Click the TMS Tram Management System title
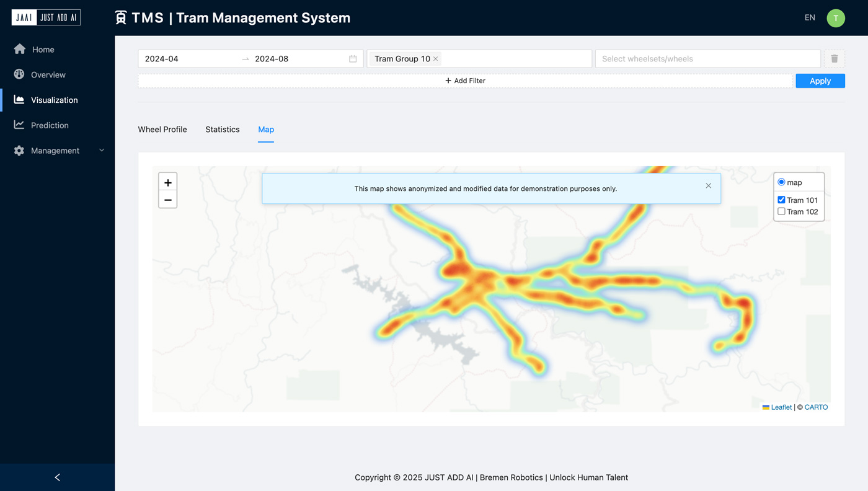The image size is (868, 491). (x=241, y=18)
